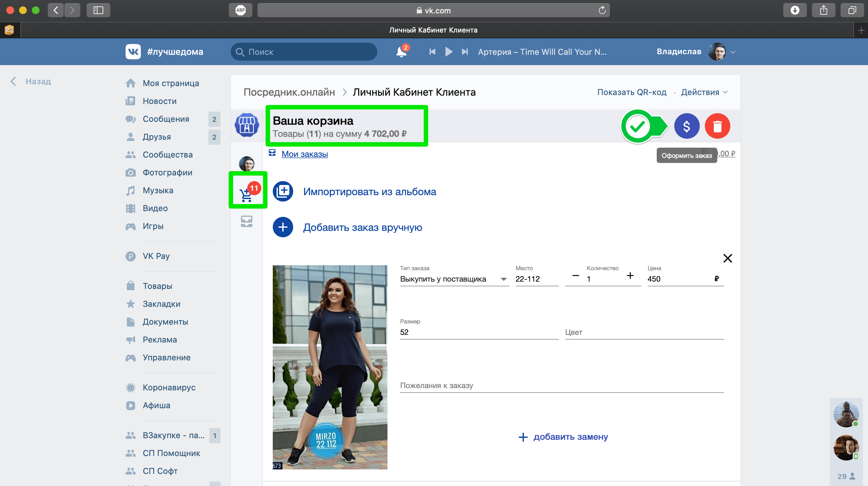Open Музыка in left menu
The image size is (868, 486).
(158, 190)
